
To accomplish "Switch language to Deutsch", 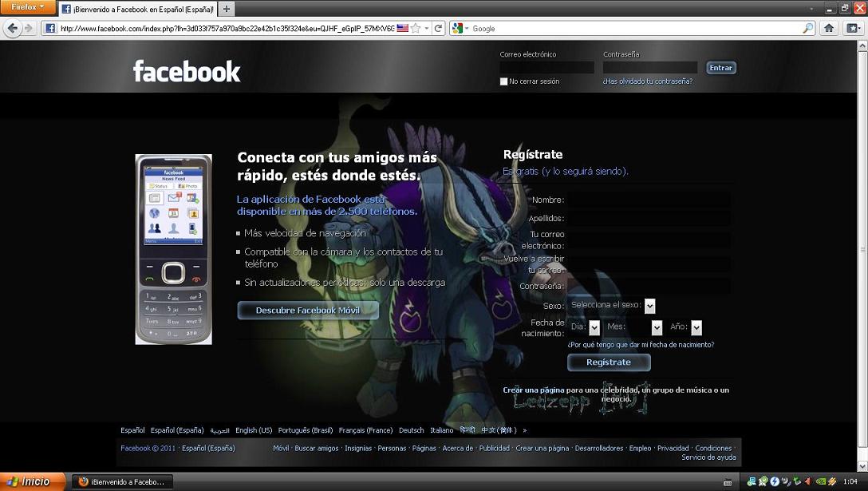I will (412, 430).
